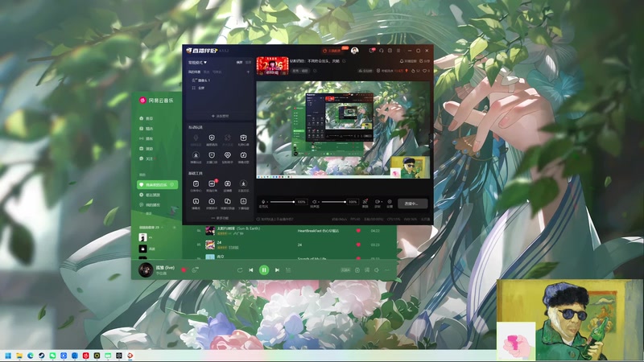Pause playback with the green button
The image size is (644, 362).
264,270
